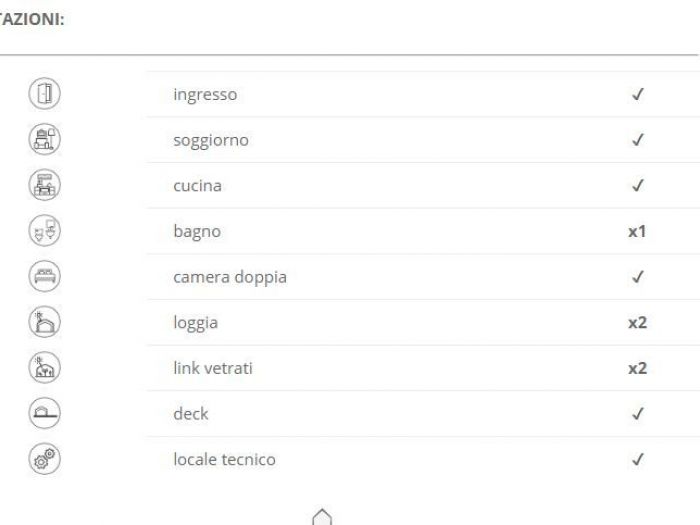Click the x2 quantity for link vetrati
Viewport: 700px width, 525px height.
[x=637, y=368]
